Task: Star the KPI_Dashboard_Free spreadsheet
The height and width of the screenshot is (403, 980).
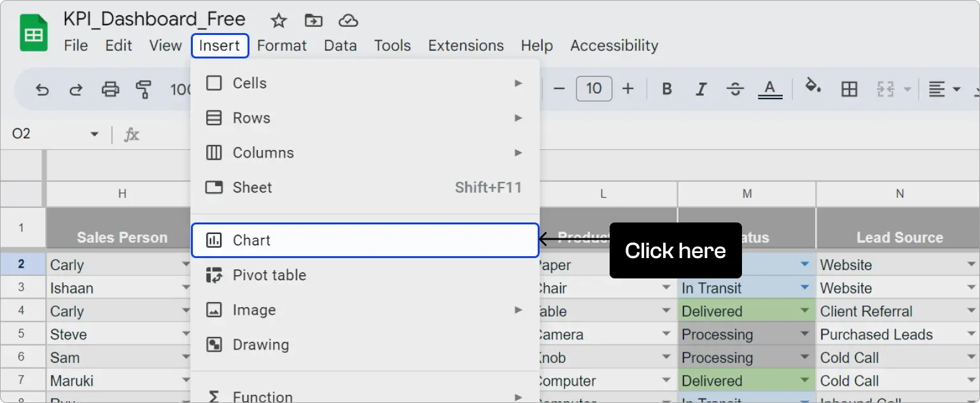Action: (x=278, y=20)
